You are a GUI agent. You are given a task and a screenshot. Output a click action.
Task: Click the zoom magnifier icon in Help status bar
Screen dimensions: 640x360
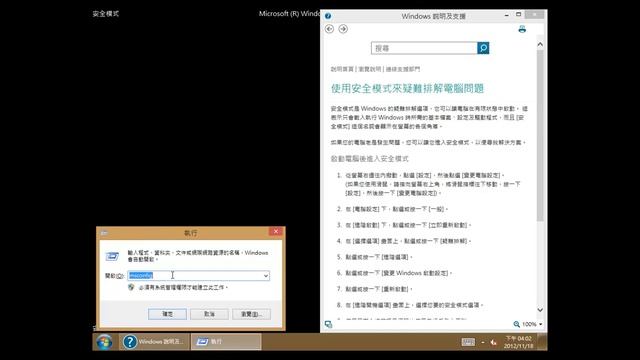(x=516, y=324)
